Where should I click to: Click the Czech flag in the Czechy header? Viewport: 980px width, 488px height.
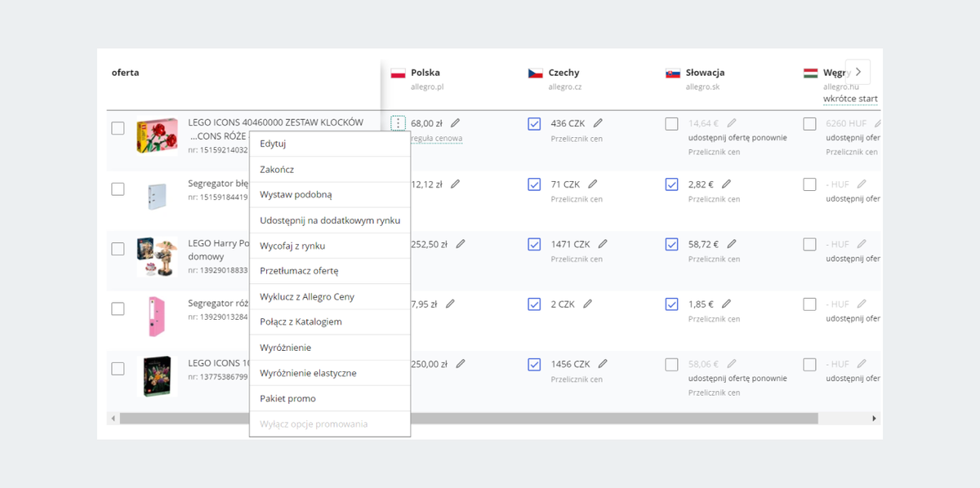click(x=536, y=73)
